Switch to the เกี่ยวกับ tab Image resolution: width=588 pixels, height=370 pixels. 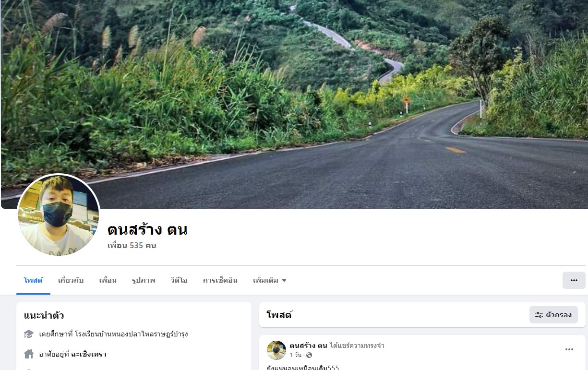71,280
